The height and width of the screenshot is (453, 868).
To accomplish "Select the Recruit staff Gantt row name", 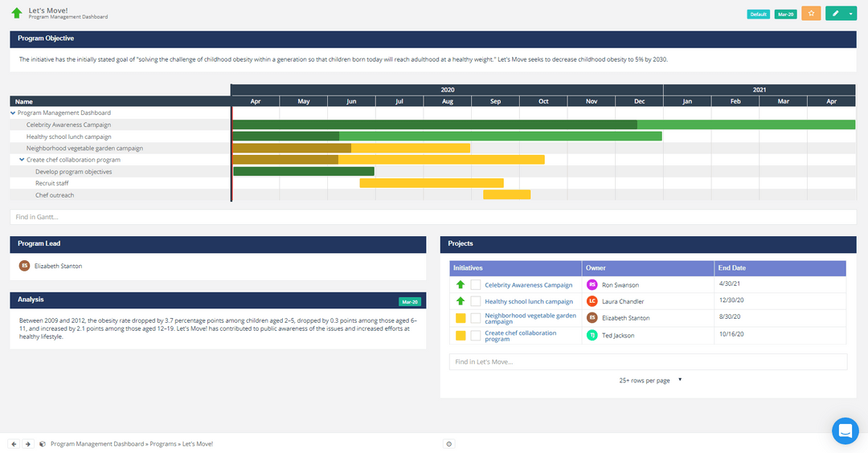I will (x=52, y=184).
